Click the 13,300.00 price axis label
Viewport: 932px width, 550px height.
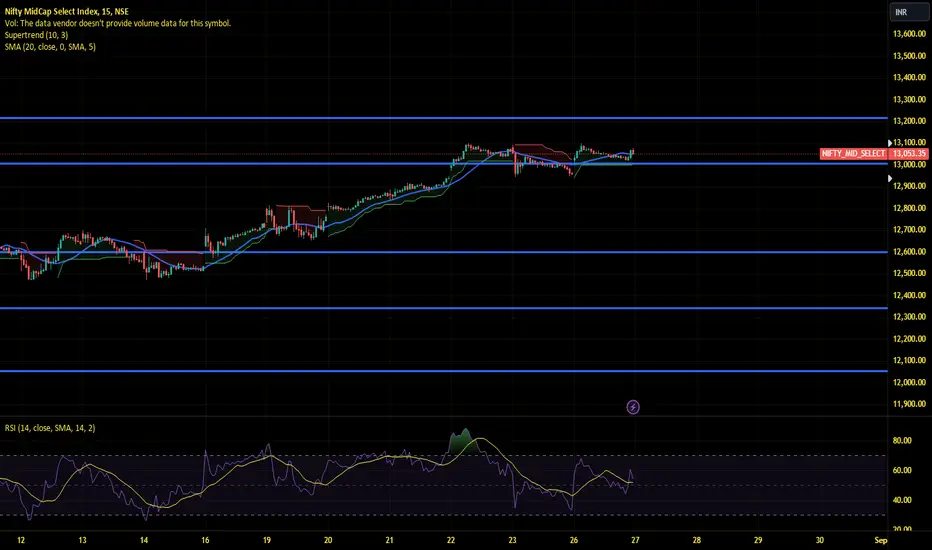point(909,99)
